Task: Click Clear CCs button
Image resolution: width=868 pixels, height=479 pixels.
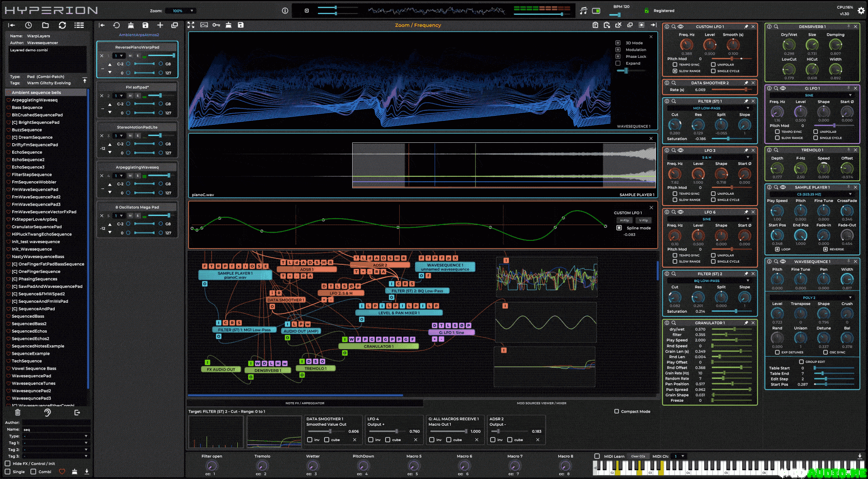Action: [638, 456]
